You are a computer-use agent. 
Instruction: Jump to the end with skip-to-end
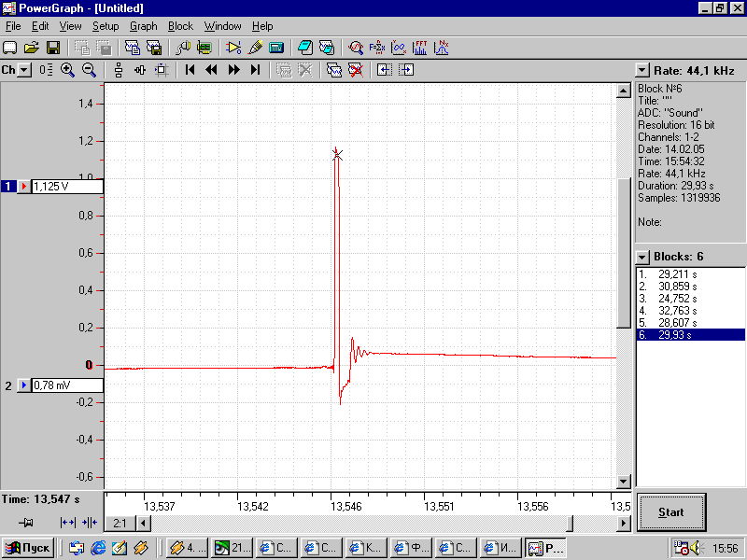click(255, 70)
